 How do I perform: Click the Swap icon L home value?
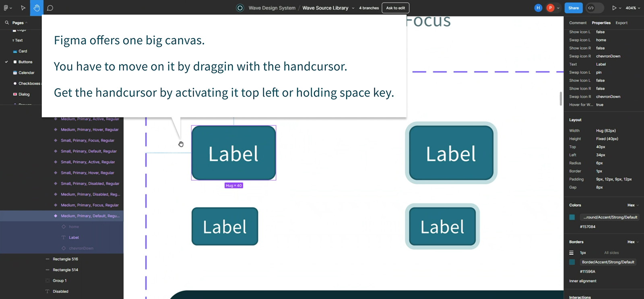click(x=601, y=40)
